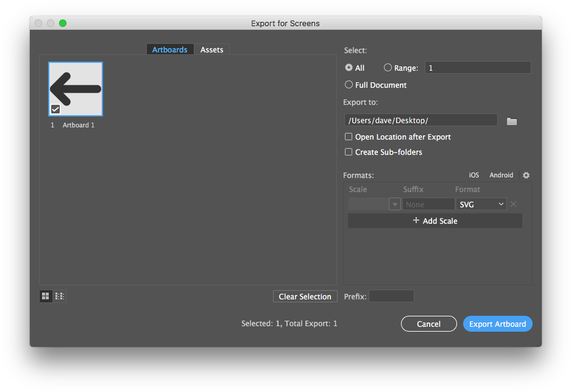The image size is (571, 392).
Task: Select the Artboard 1 arrow thumbnail
Action: pyautogui.click(x=76, y=89)
